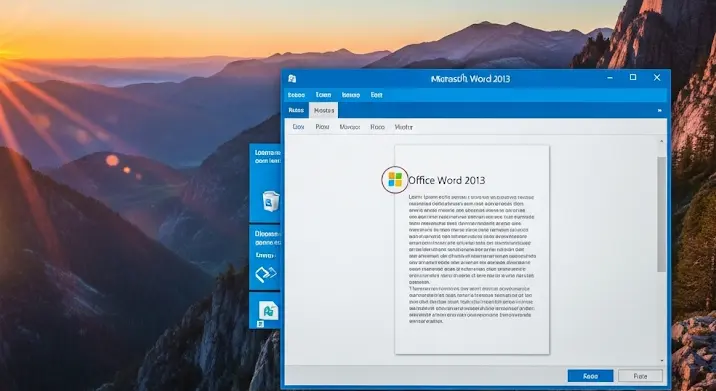
Task: Click the scroll-down arrow of document scrollbar
Action: pos(661,360)
